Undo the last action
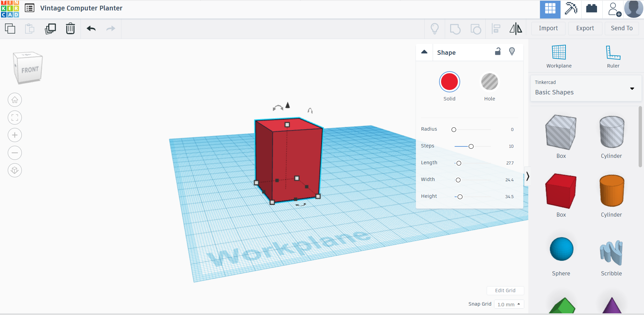The height and width of the screenshot is (315, 644). pyautogui.click(x=91, y=29)
